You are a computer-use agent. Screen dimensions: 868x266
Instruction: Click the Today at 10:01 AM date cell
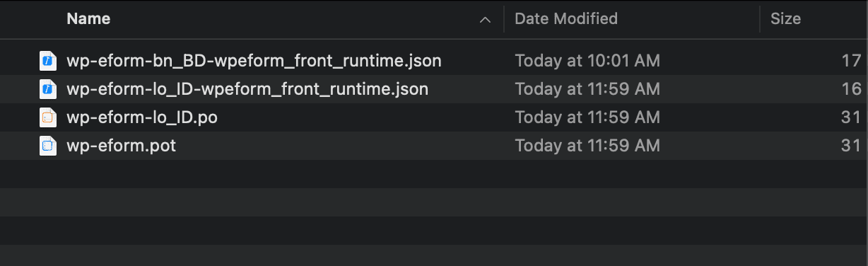point(587,61)
